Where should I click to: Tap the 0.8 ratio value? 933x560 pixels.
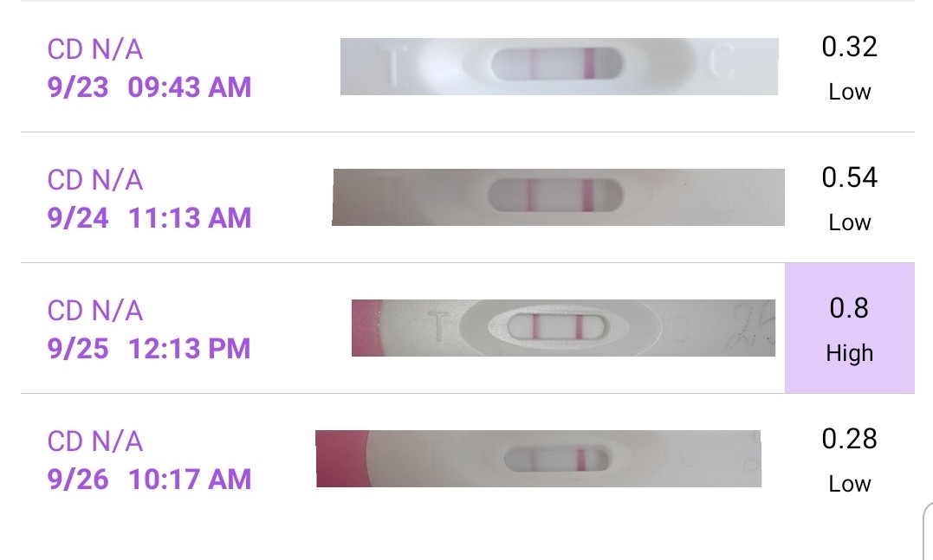(x=849, y=309)
